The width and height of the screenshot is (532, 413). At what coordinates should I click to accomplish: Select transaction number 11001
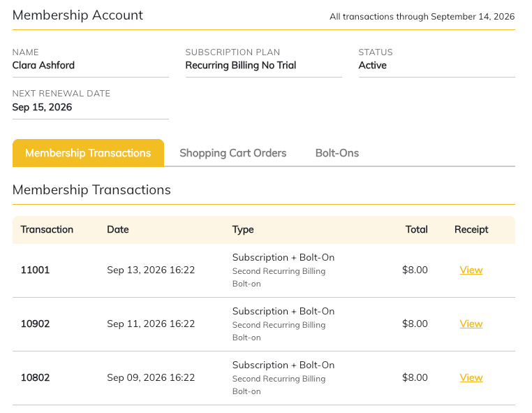[36, 270]
